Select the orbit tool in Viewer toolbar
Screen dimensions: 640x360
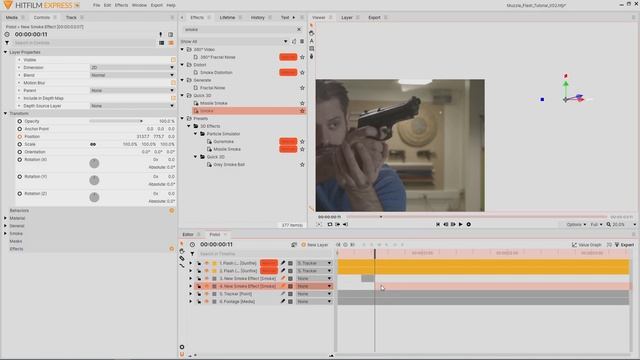click(311, 56)
